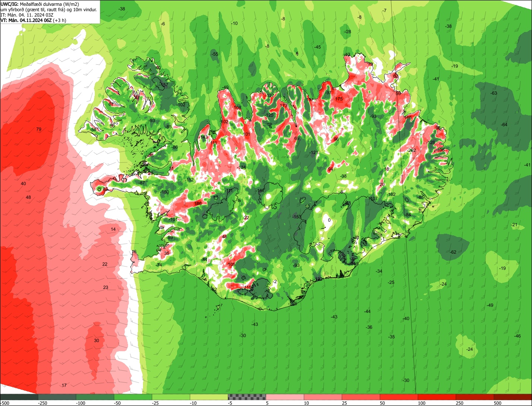Click the map value '-64' in the eastern sea

coord(504,125)
